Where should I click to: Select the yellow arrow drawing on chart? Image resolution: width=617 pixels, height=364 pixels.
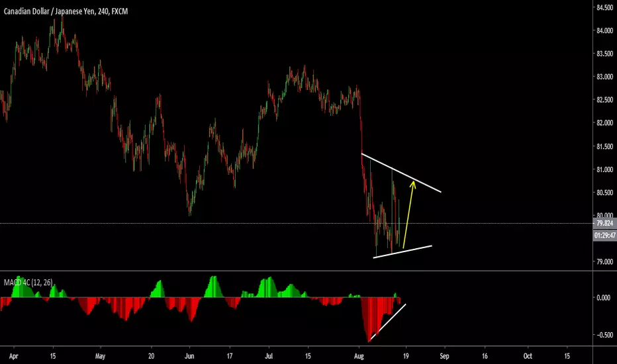tap(408, 214)
